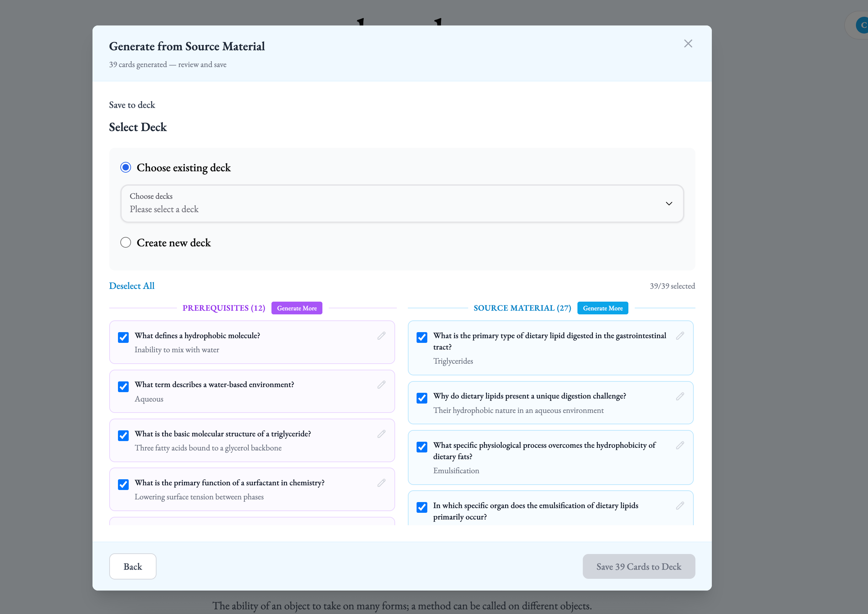
Task: Generate more prerequisites cards
Action: coord(296,308)
